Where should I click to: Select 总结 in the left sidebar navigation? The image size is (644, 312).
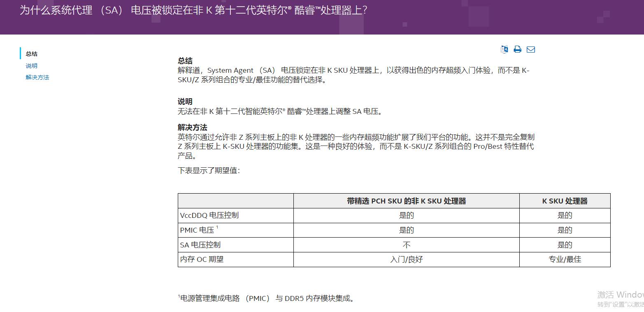[31, 54]
